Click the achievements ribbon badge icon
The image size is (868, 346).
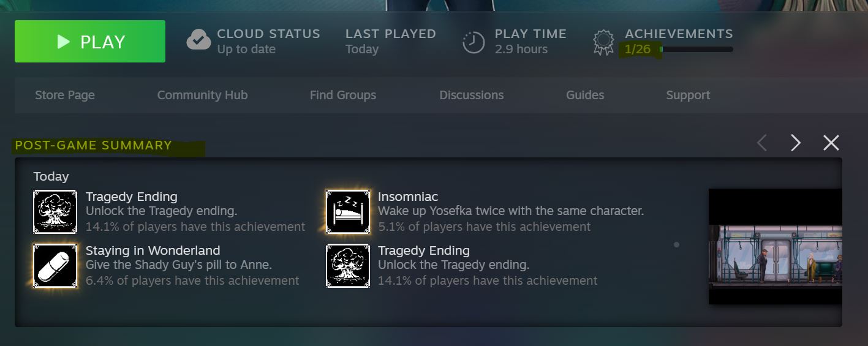pos(603,43)
